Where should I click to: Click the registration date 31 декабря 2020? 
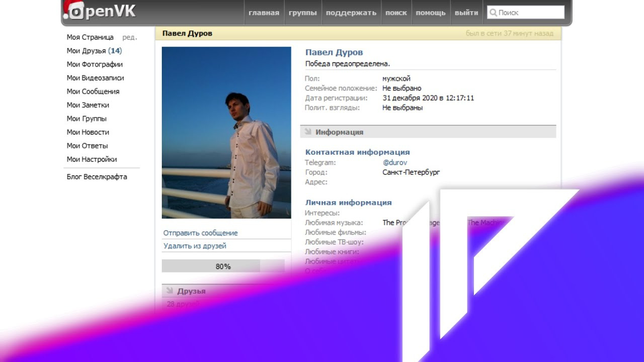click(429, 98)
